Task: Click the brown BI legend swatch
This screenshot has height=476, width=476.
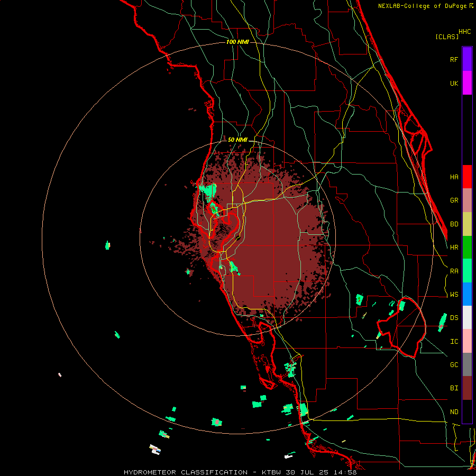Action: tap(467, 388)
